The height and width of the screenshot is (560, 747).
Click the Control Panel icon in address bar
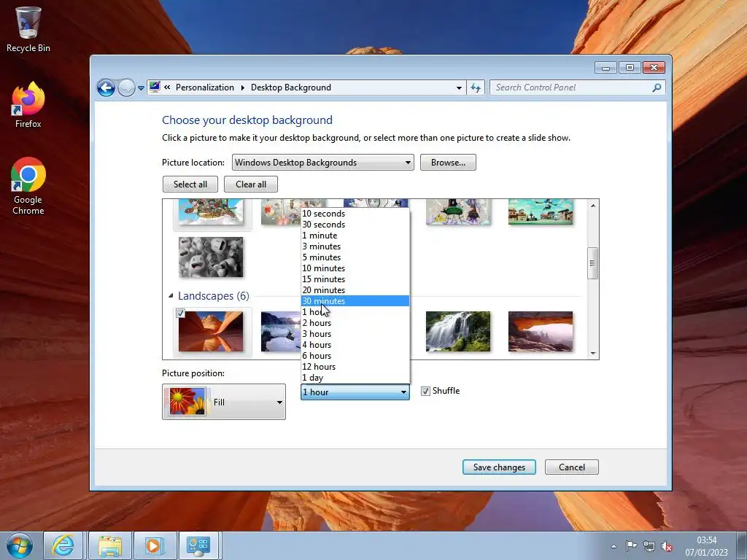point(155,87)
